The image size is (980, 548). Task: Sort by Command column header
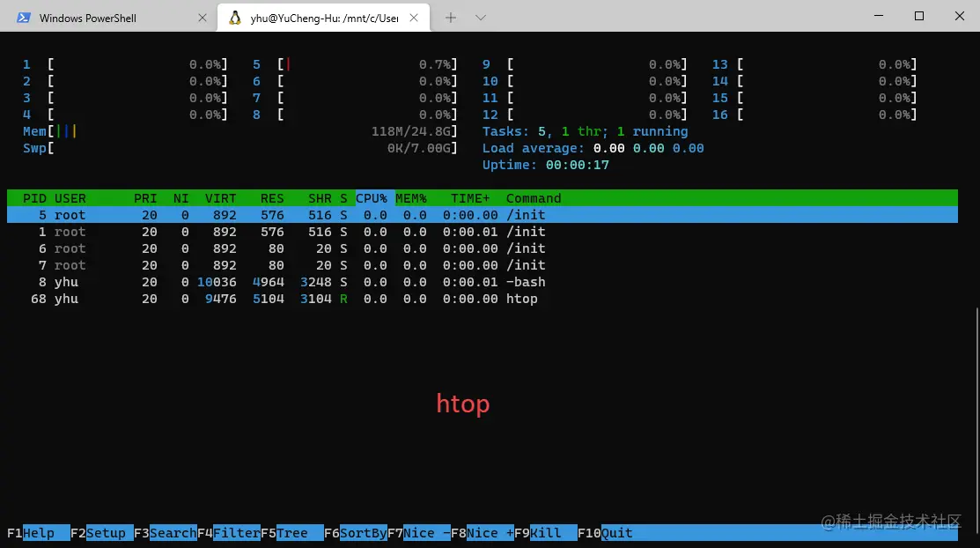pyautogui.click(x=533, y=198)
